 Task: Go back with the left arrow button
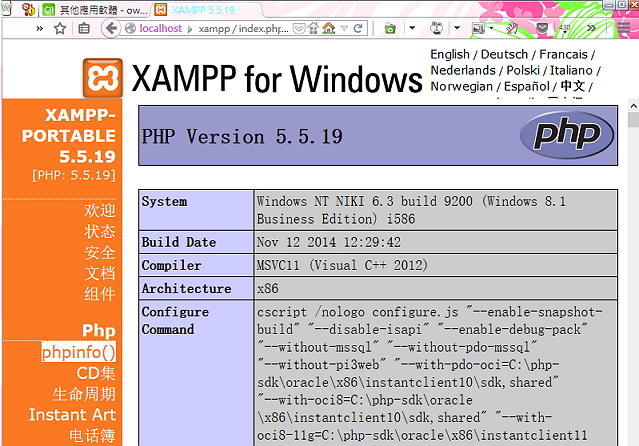point(111,28)
